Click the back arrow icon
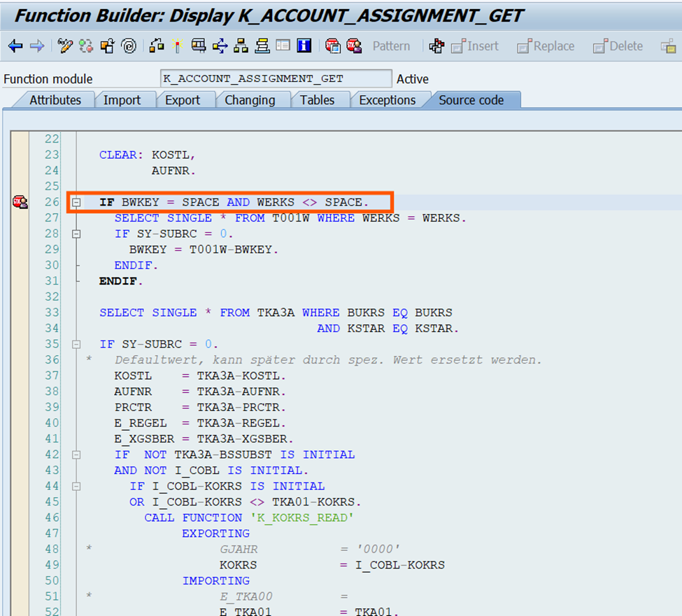 15,46
